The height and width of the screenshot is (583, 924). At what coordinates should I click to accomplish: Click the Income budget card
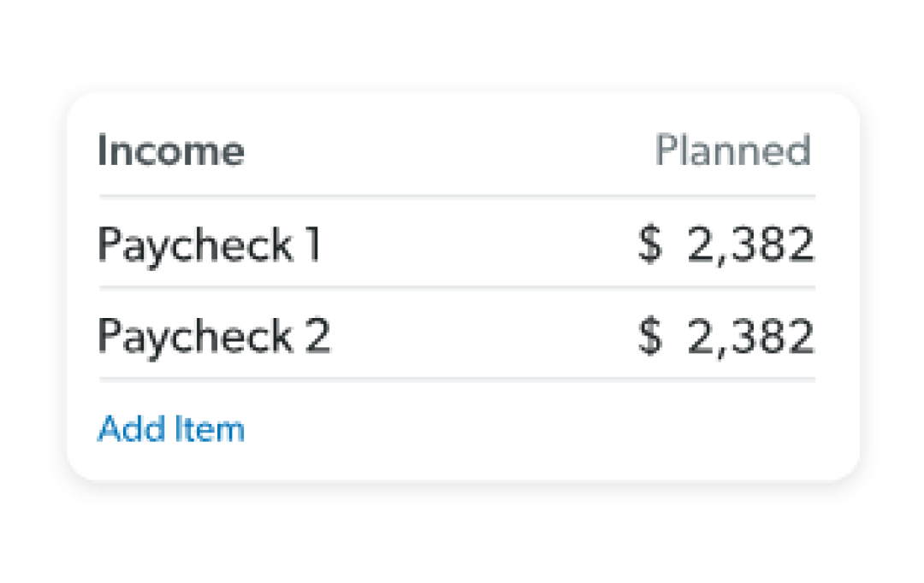462,282
